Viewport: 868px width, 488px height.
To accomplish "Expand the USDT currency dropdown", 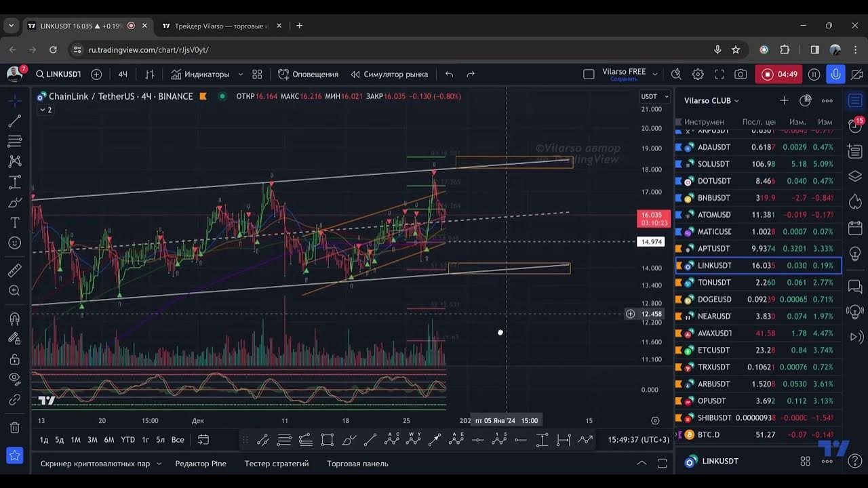I will (655, 96).
